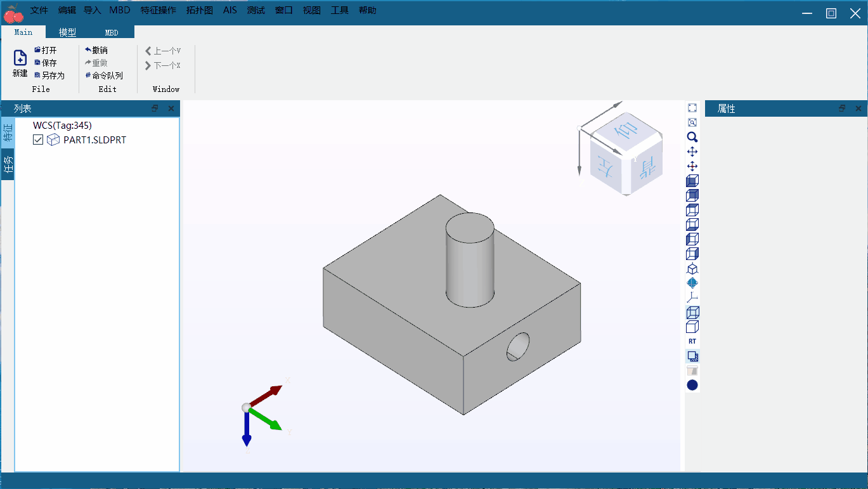868x489 pixels.
Task: Uncheck the PART1.SLDPRT checkbox
Action: [38, 140]
